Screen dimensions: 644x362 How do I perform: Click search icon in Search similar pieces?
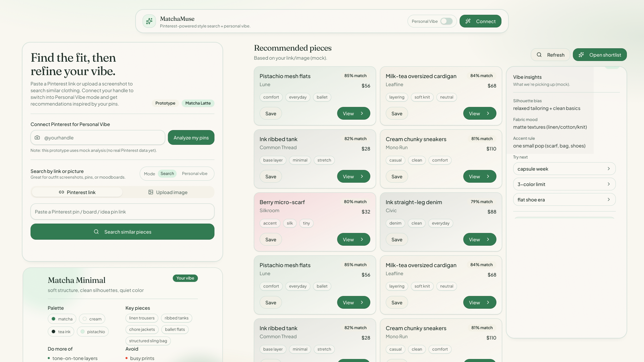(96, 232)
